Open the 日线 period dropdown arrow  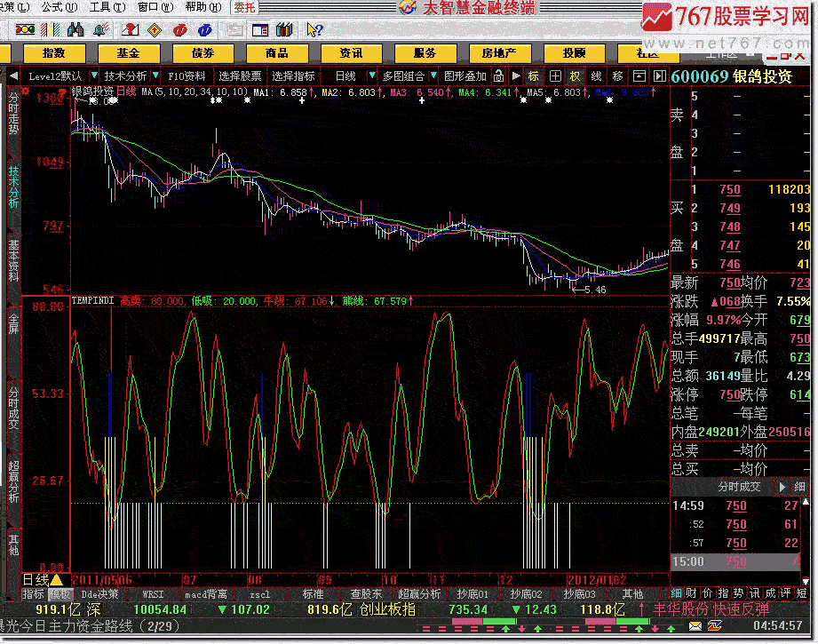[x=372, y=76]
